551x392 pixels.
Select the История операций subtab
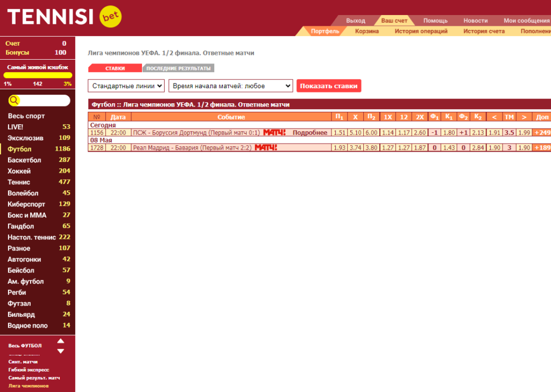pyautogui.click(x=421, y=31)
